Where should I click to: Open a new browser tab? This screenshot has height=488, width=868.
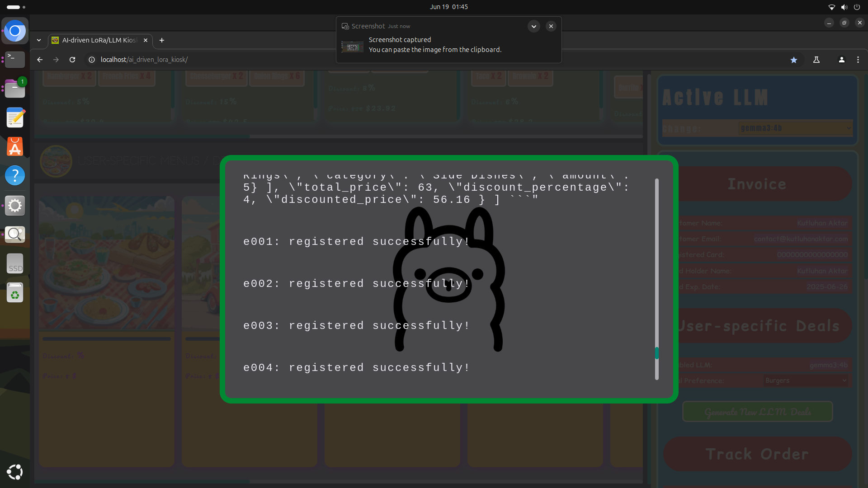161,40
